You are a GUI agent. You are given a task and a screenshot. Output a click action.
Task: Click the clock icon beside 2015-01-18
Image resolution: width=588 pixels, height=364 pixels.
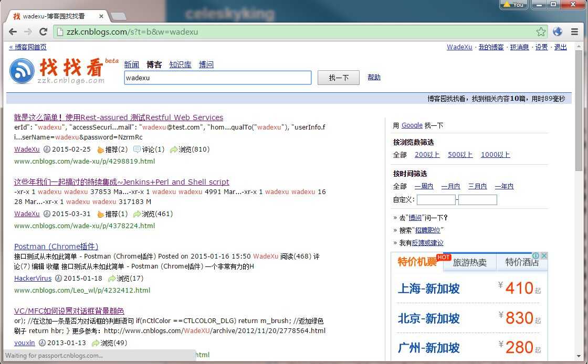click(58, 278)
